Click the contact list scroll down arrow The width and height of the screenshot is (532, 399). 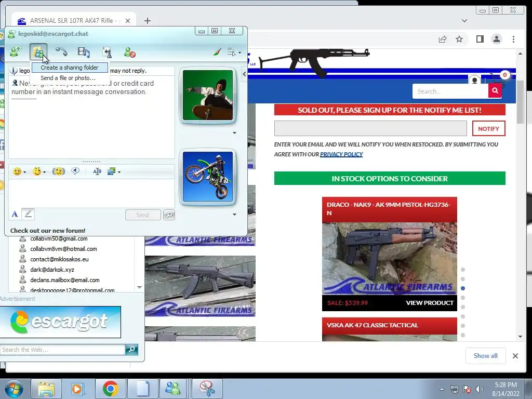pos(139,287)
